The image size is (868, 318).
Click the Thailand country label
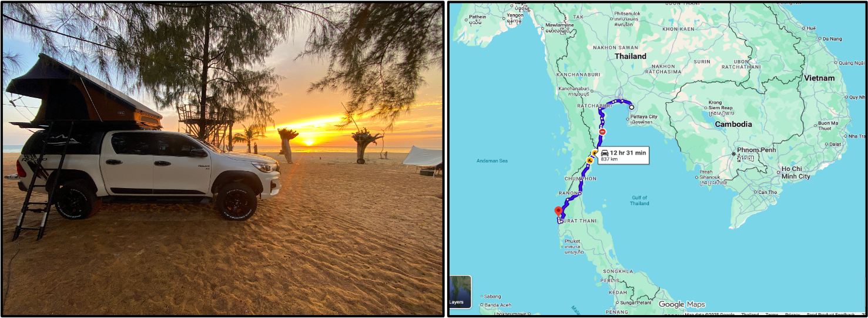click(x=631, y=56)
